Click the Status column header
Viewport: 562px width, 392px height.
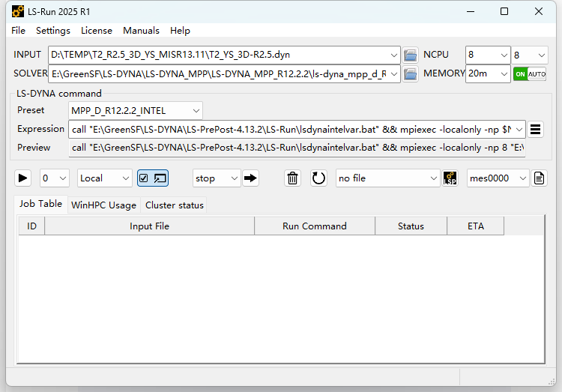tap(411, 226)
